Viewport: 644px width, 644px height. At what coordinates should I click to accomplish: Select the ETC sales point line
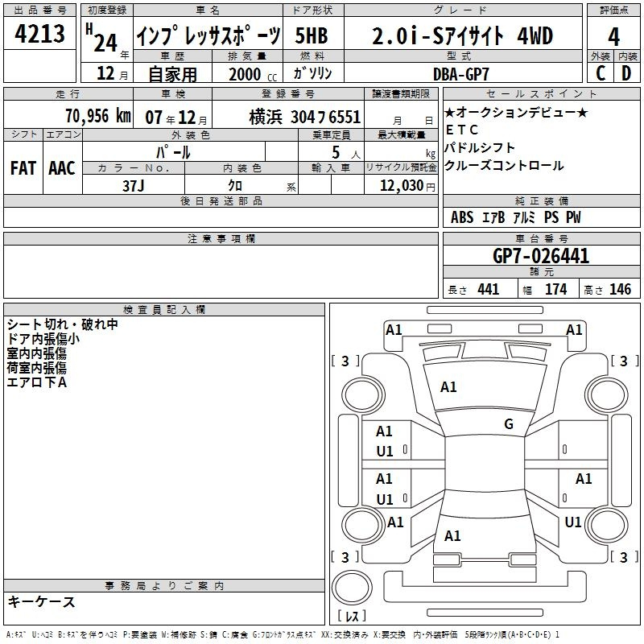pyautogui.click(x=462, y=130)
